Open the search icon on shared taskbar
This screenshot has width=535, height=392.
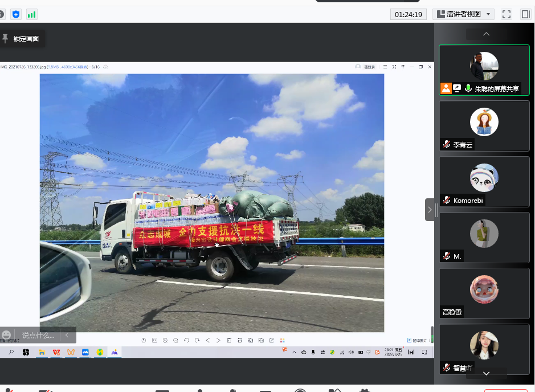[11, 352]
